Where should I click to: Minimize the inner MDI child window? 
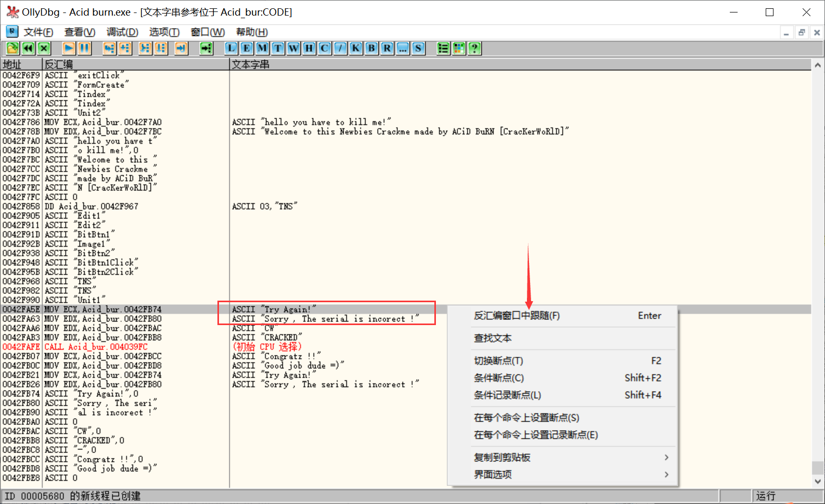pos(787,33)
